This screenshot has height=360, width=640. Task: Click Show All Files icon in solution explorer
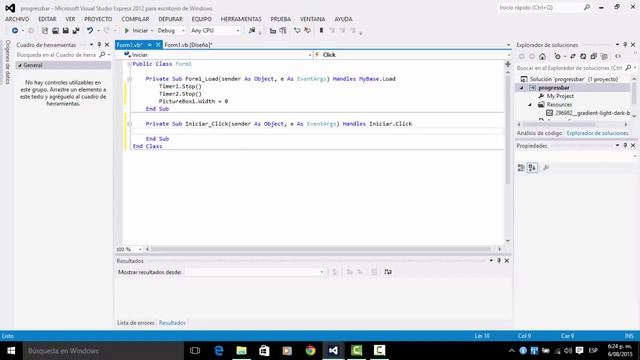point(604,56)
